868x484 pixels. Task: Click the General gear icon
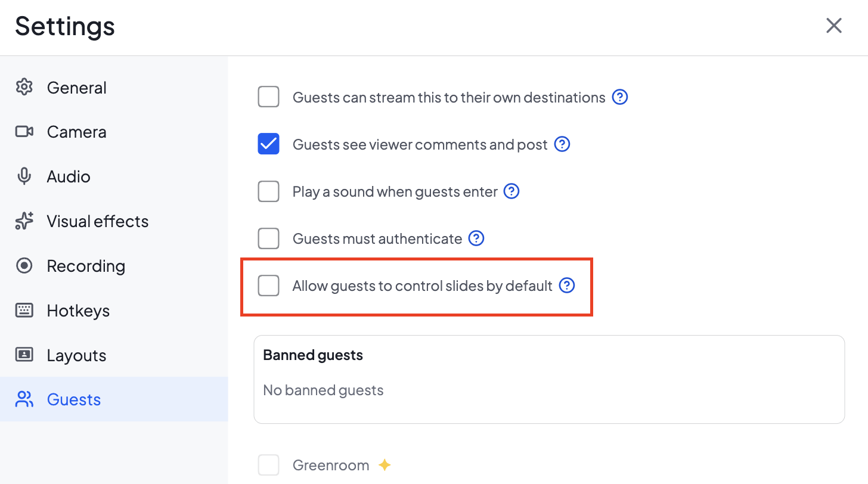[24, 87]
